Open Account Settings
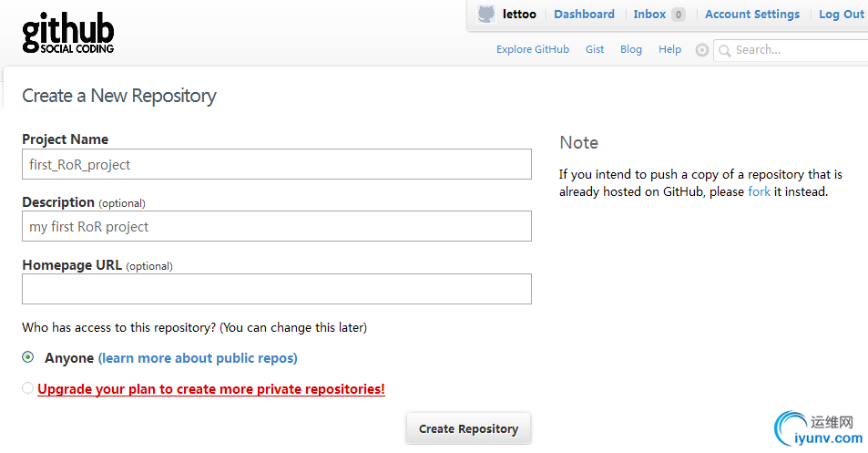This screenshot has height=453, width=868. coord(752,15)
